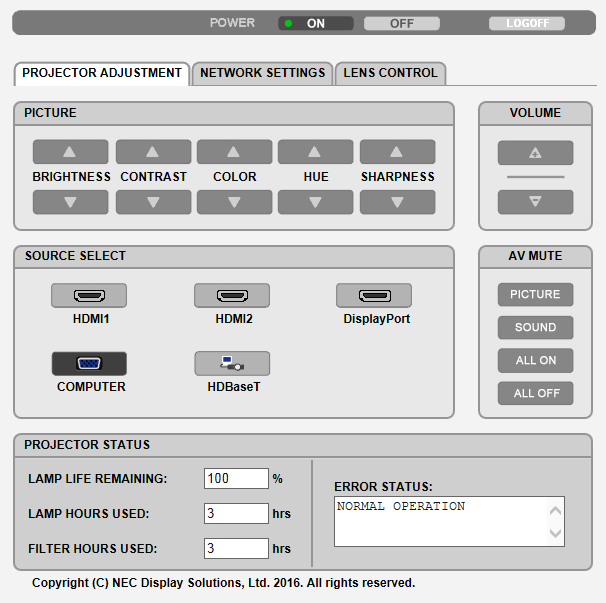Click the lamp life remaining field

[236, 479]
